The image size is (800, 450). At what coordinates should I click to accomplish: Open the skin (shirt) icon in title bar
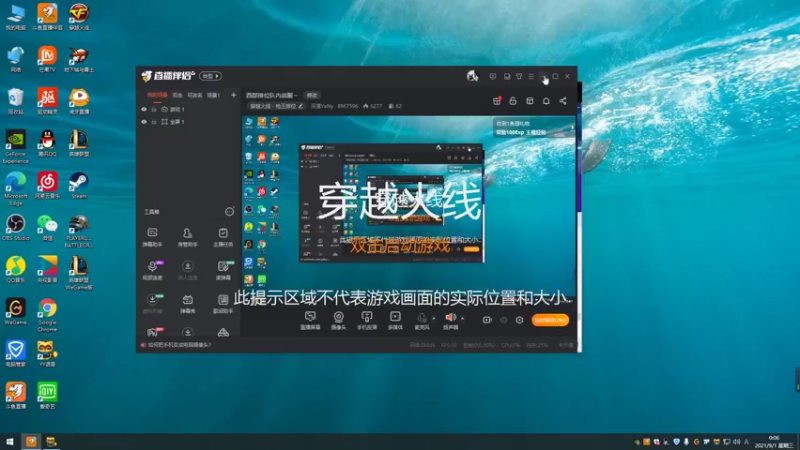coord(519,77)
